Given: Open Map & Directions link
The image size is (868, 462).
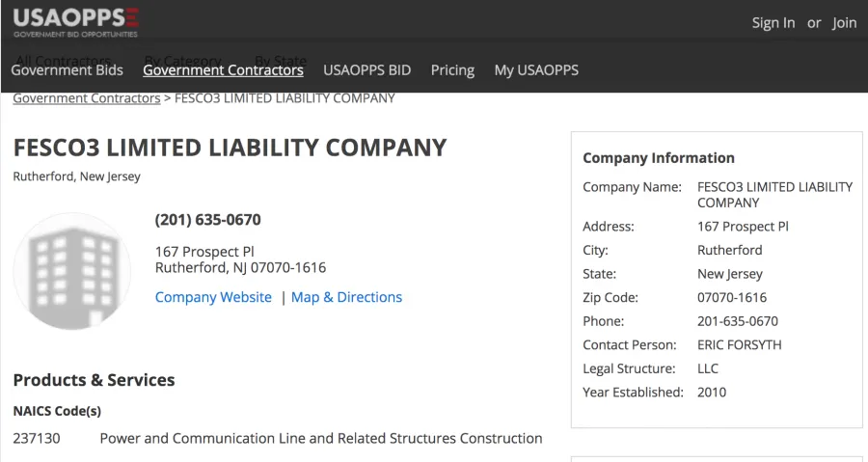Looking at the screenshot, I should point(346,297).
